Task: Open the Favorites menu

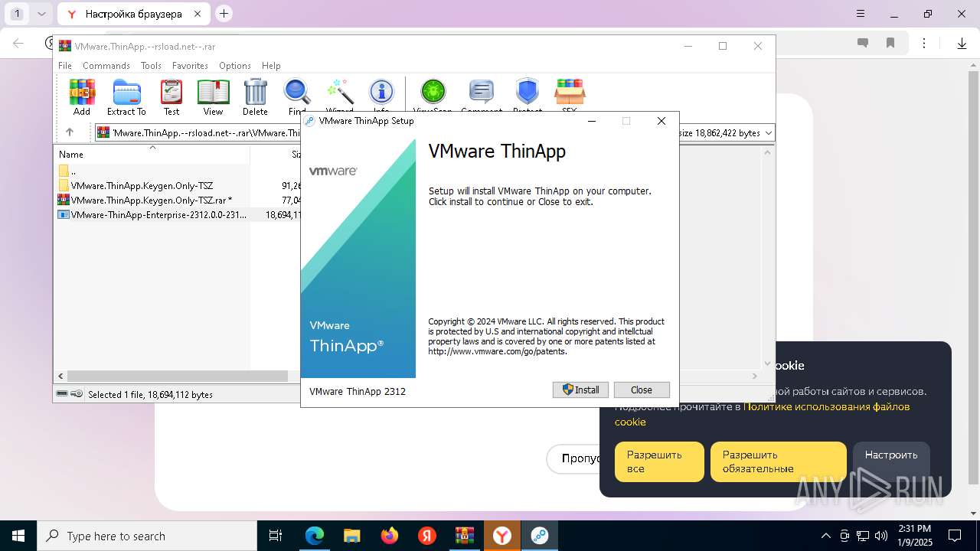Action: [190, 66]
